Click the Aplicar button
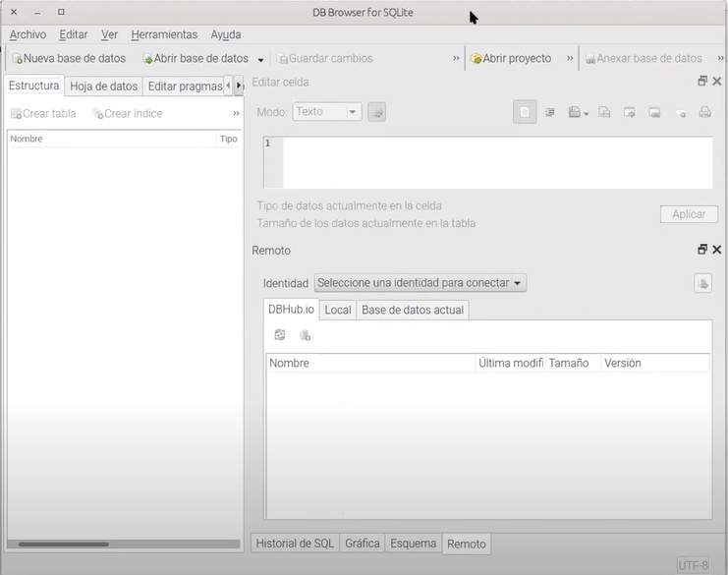The height and width of the screenshot is (575, 728). (689, 214)
